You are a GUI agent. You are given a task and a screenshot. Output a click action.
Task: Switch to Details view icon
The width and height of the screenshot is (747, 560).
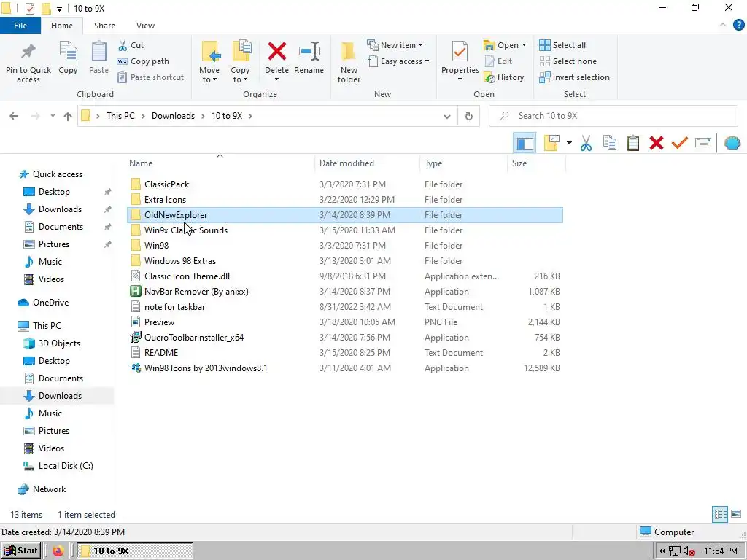tap(720, 514)
